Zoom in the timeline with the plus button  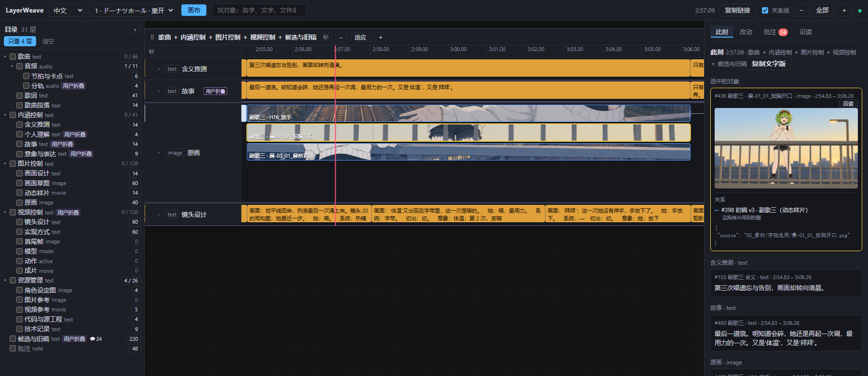point(380,37)
